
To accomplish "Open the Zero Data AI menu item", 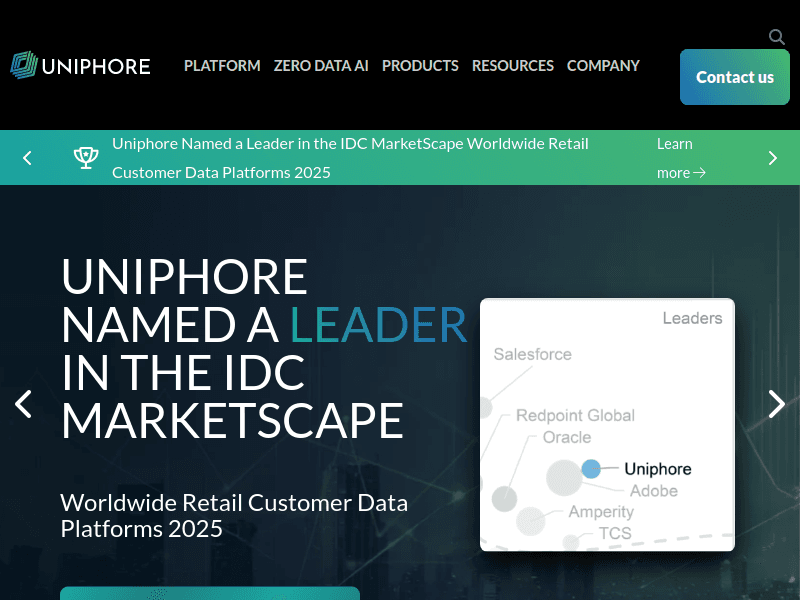I will (321, 66).
